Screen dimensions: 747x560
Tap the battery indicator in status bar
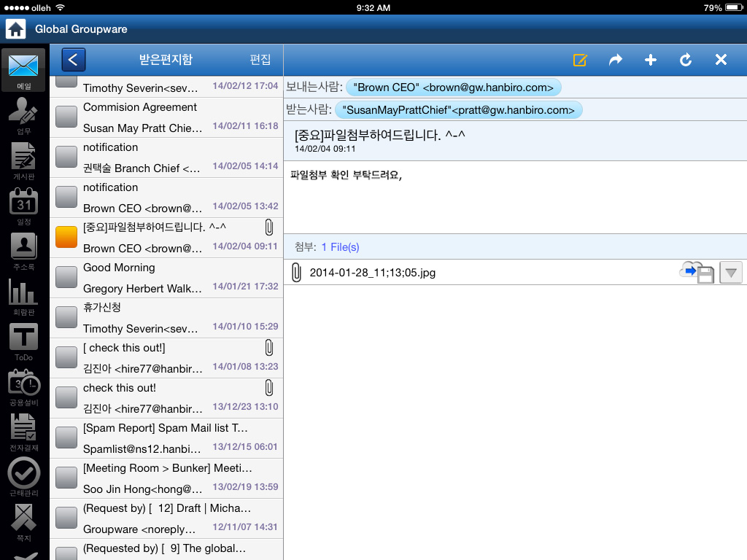[x=734, y=7]
